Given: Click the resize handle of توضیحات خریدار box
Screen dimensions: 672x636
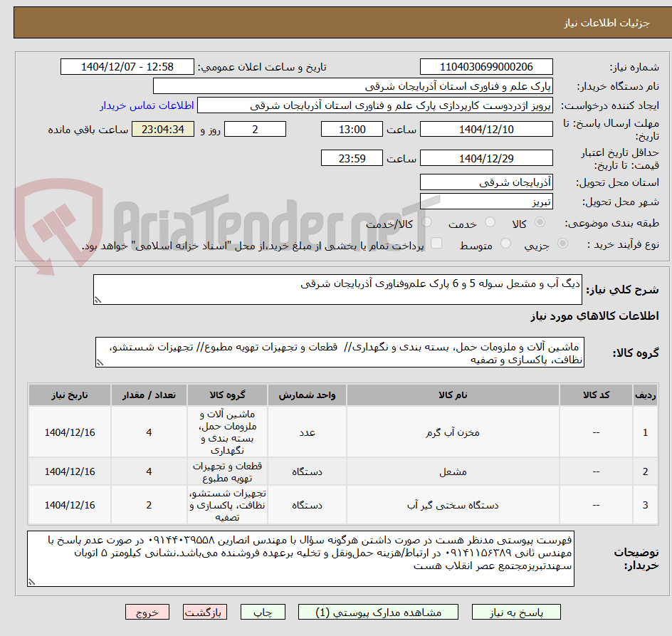Looking at the screenshot, I should pos(32,582).
